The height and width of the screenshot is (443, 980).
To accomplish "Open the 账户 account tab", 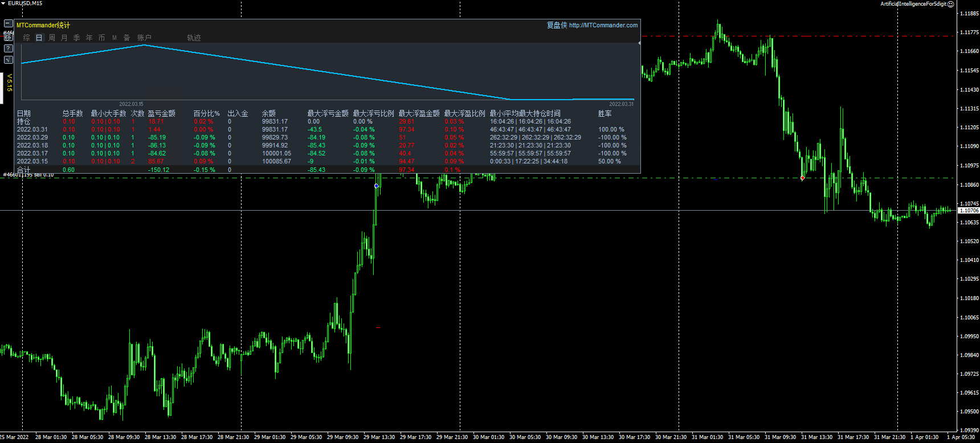I will (144, 38).
